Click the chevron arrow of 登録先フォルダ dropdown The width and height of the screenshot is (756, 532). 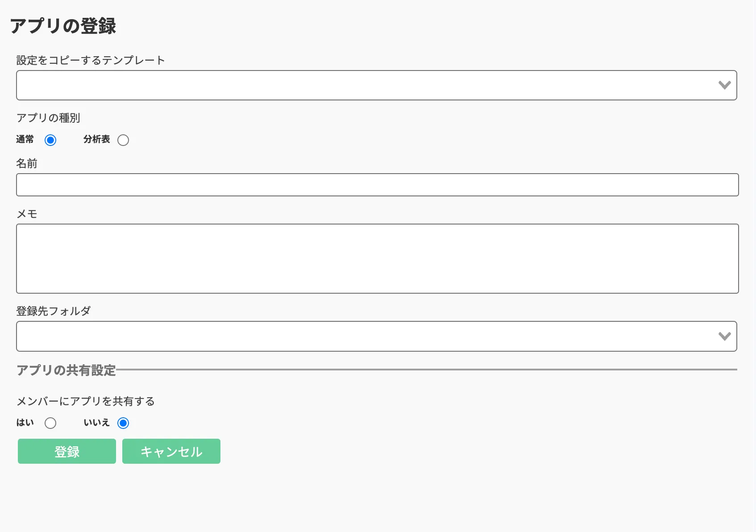(724, 336)
